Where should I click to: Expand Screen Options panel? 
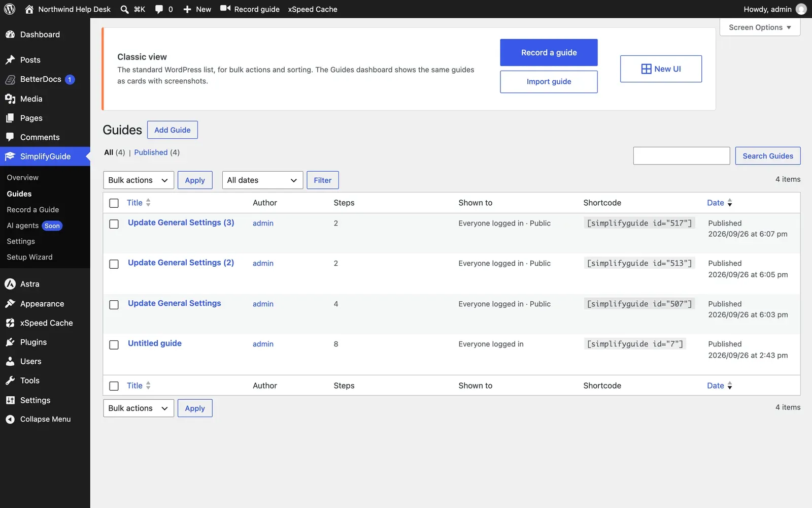click(760, 27)
